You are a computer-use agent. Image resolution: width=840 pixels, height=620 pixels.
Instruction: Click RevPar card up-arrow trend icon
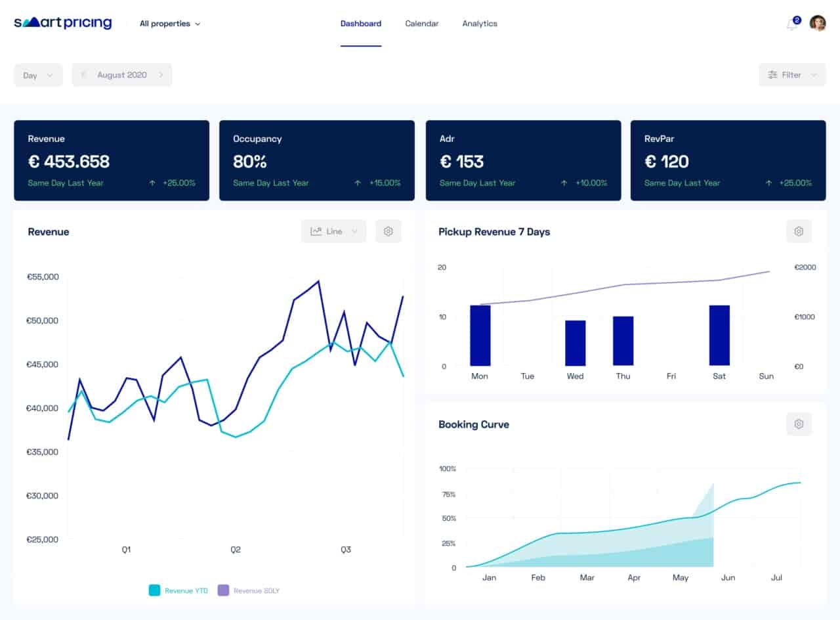pos(768,183)
